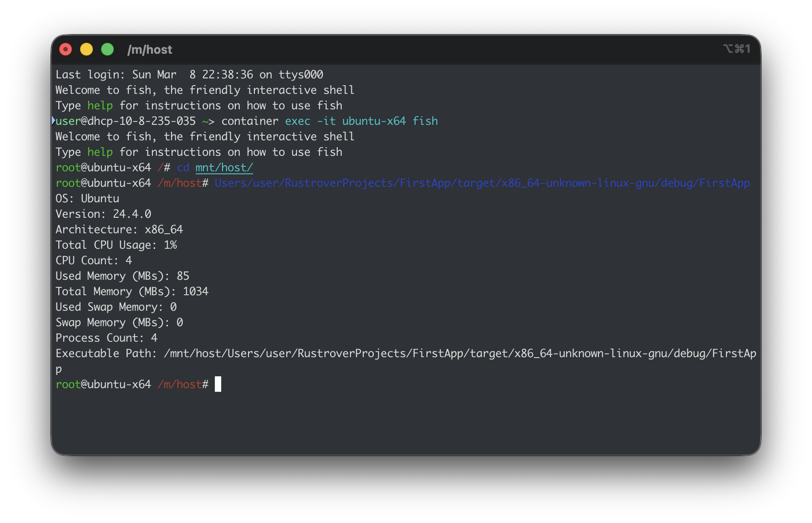The width and height of the screenshot is (812, 523).
Task: Click the red traffic light button
Action: (65, 49)
